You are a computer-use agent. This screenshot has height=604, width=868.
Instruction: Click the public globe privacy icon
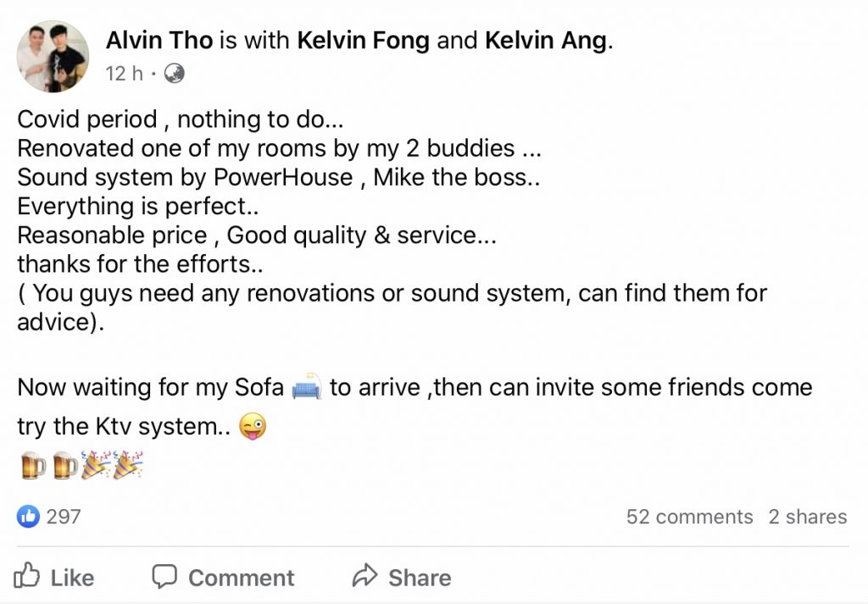tap(174, 74)
